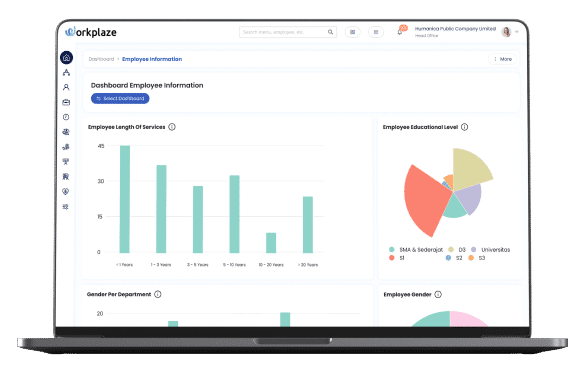The height and width of the screenshot is (377, 585).
Task: Open the home icon in the sidebar
Action: (66, 57)
